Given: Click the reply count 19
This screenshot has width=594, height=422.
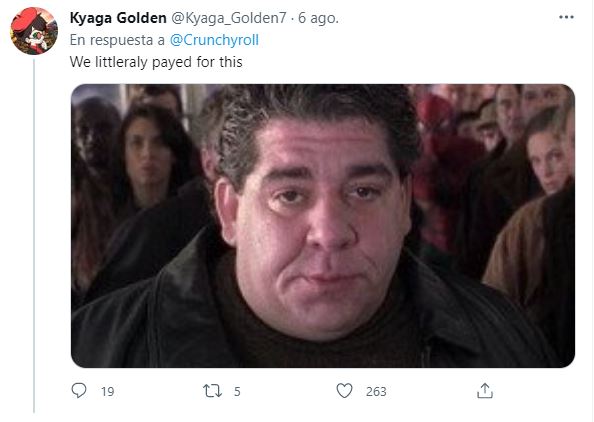Looking at the screenshot, I should (x=108, y=391).
